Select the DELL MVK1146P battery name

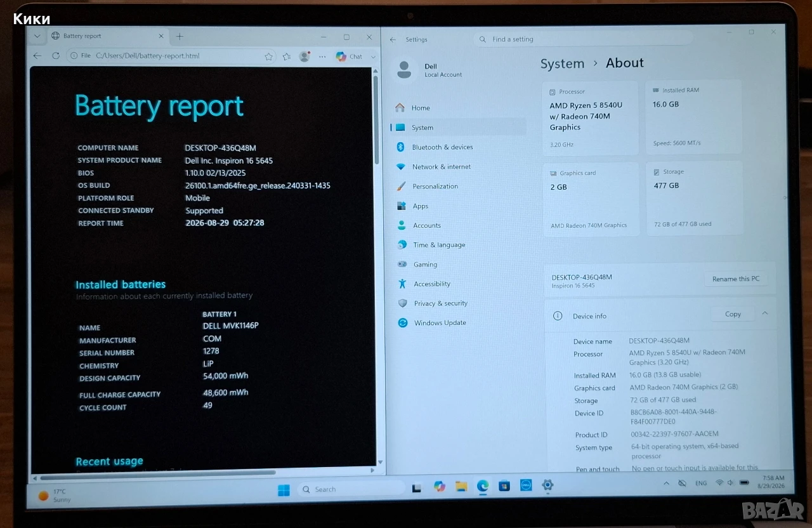(x=231, y=326)
